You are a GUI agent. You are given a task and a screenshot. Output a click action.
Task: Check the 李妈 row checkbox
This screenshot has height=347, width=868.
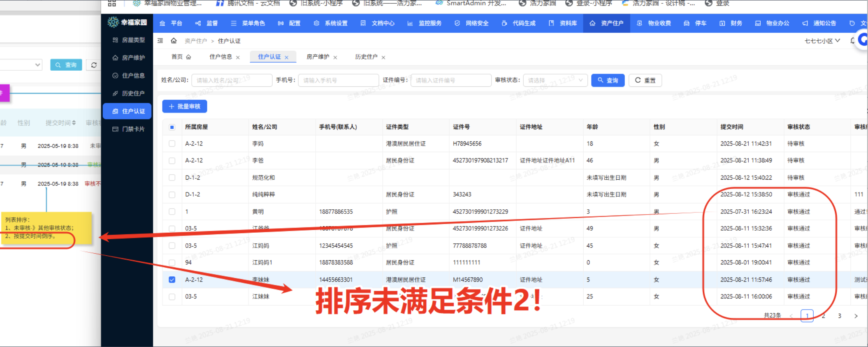tap(172, 143)
